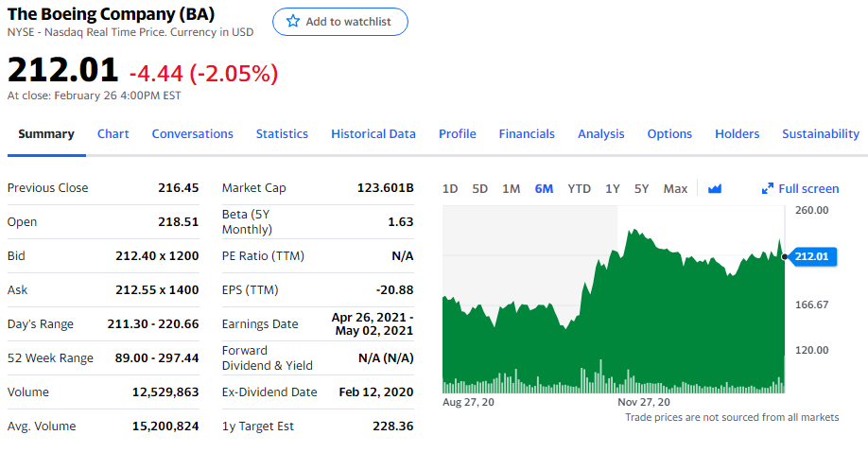Click the 260.00 y-axis label

coord(811,210)
